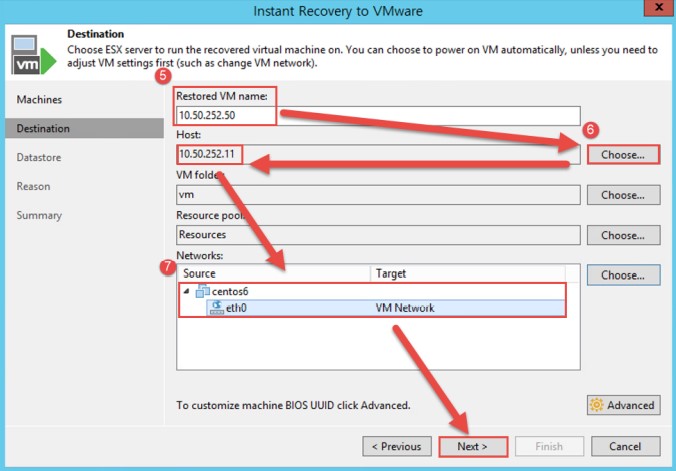Click the eth0 network adapter icon
676x471 pixels.
tap(216, 308)
